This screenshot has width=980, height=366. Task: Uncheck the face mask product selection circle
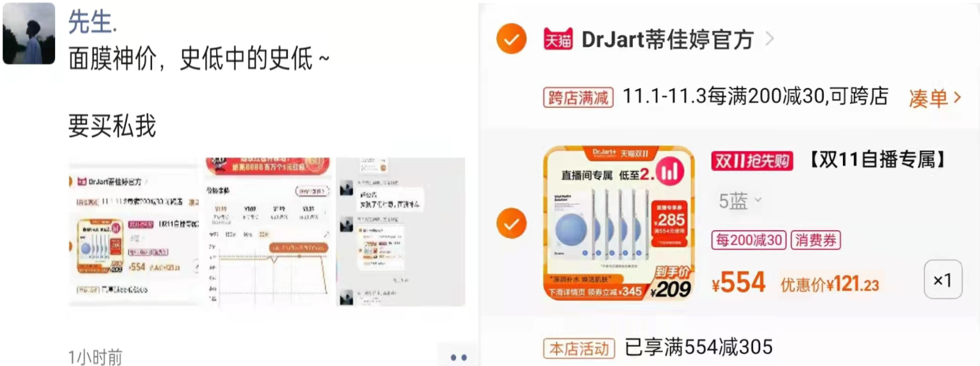point(511,224)
